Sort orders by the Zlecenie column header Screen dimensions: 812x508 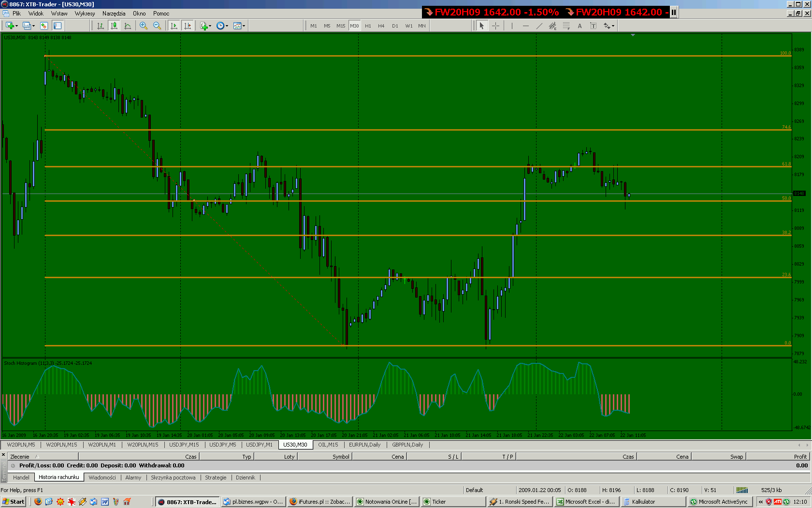click(20, 456)
